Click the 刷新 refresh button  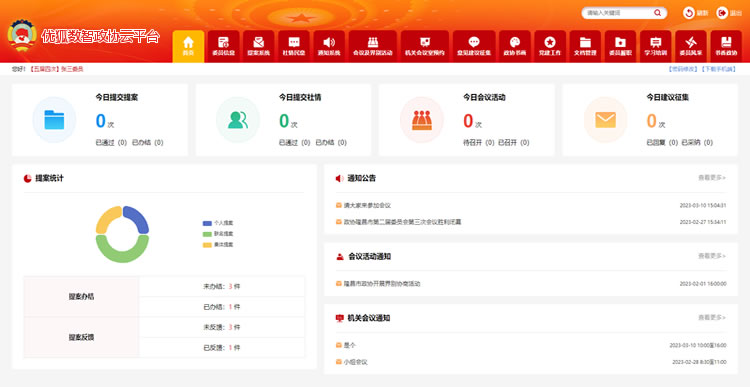(695, 13)
